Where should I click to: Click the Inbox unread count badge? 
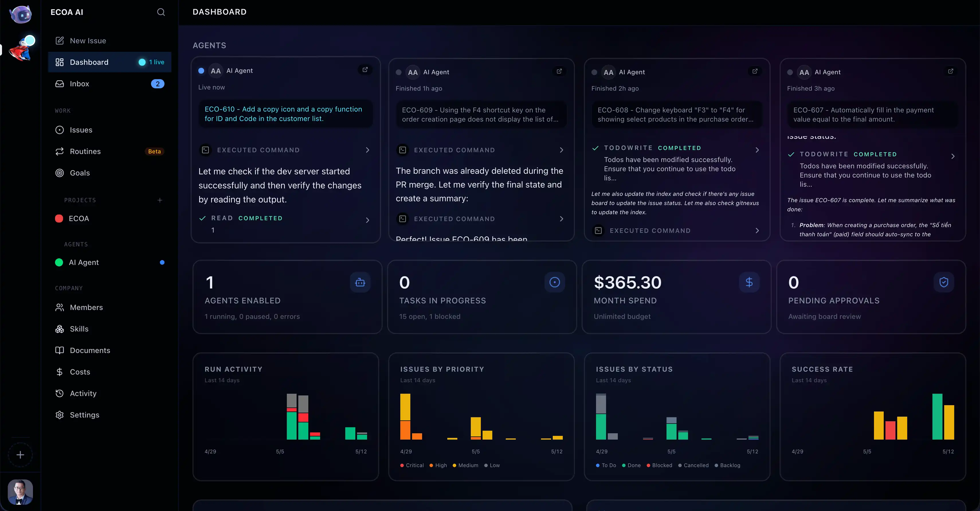158,84
